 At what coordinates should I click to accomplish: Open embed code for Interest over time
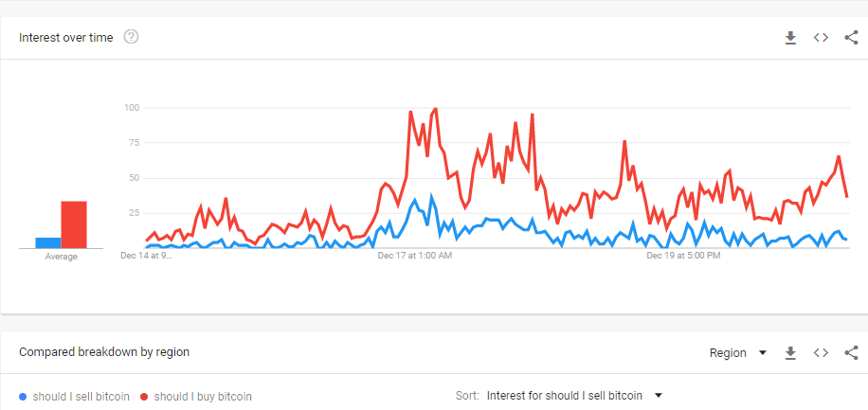point(821,38)
